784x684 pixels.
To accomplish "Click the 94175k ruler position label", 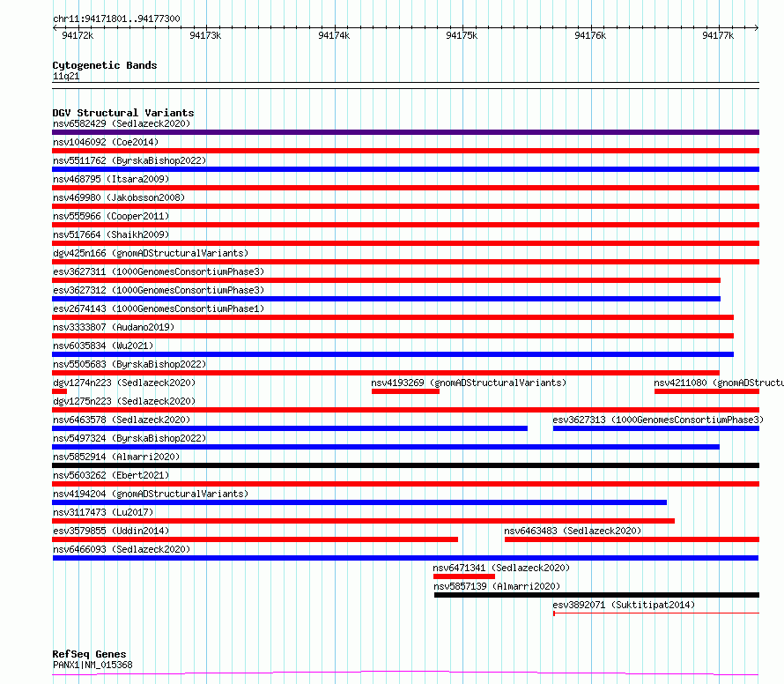I will (462, 35).
